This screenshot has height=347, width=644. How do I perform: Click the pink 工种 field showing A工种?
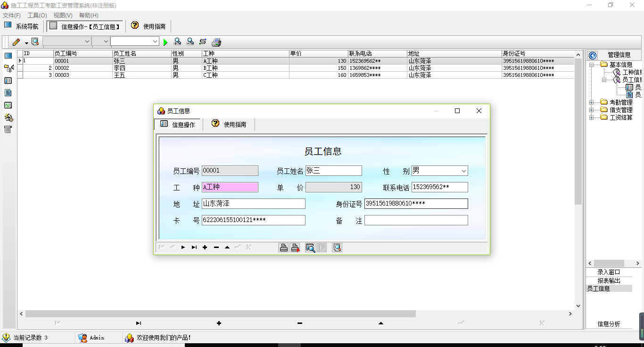(x=230, y=187)
